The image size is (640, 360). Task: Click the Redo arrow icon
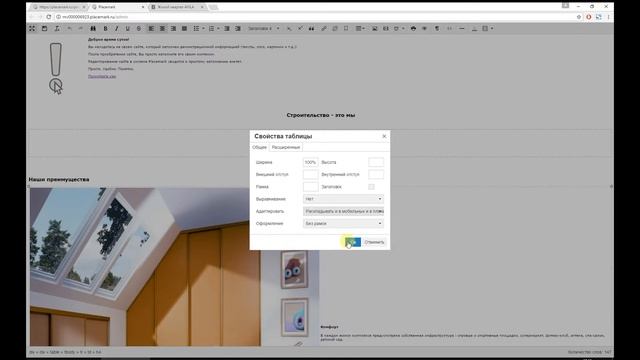click(x=80, y=29)
